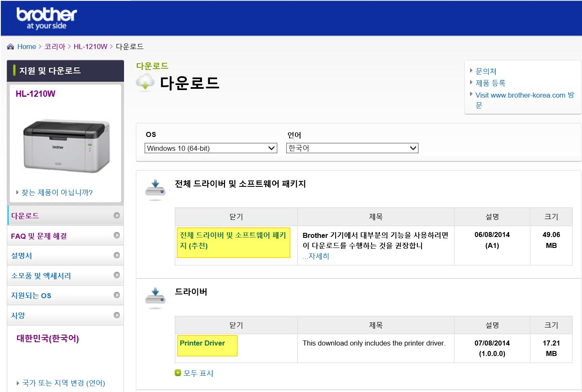Viewport: 582px width, 392px height.
Task: Click the arrow icon on the 다운로드 sidebar row
Action: [x=116, y=215]
